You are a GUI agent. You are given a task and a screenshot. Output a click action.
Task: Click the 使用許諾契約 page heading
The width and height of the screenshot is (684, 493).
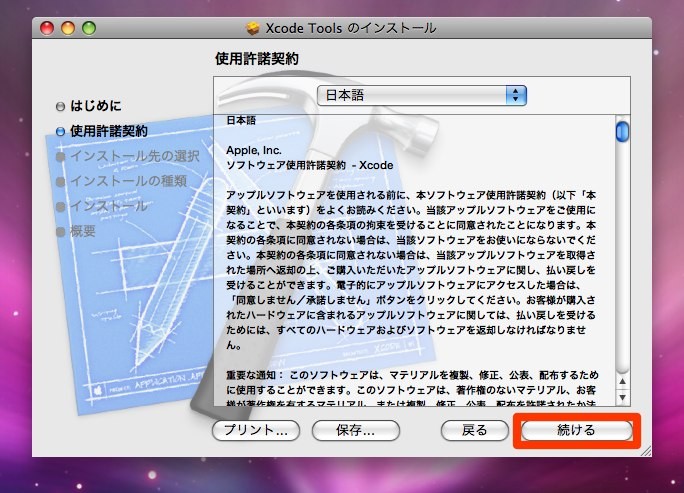257,58
